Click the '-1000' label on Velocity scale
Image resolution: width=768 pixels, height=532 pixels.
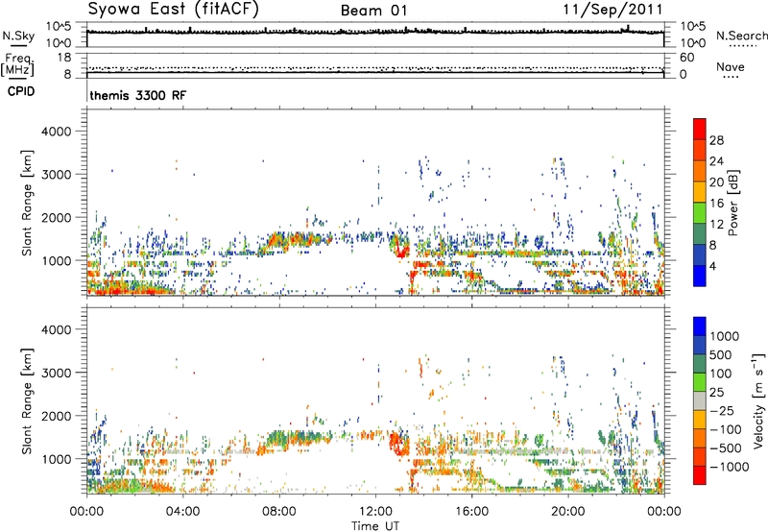point(729,467)
